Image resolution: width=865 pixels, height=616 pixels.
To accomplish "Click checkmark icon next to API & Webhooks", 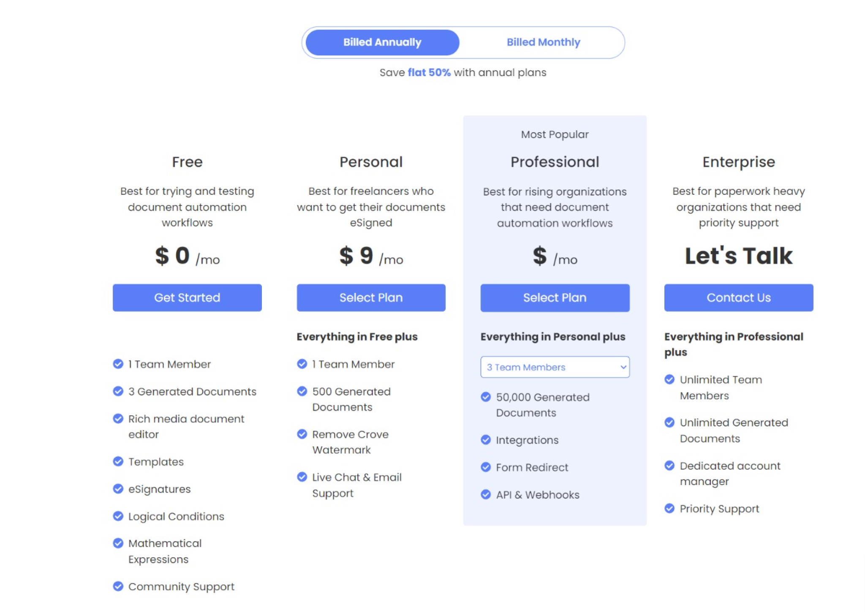I will pyautogui.click(x=486, y=494).
